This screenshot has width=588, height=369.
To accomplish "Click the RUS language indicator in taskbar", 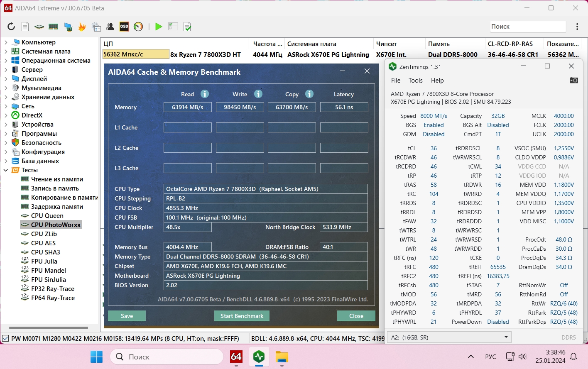I will [x=490, y=357].
